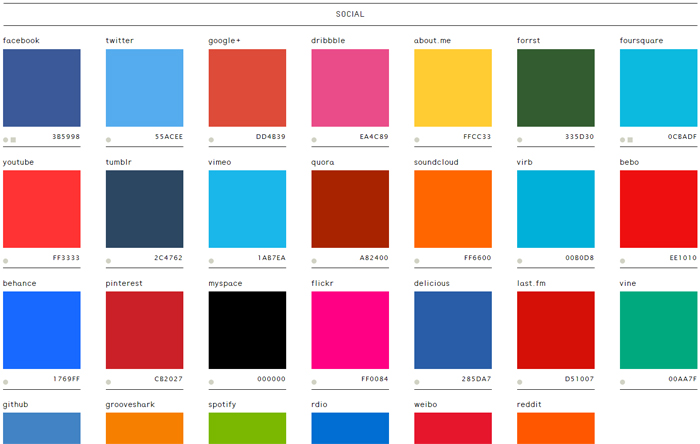Screen dimensions: 700x444
Task: Click the hex code FF0084
Action: [375, 379]
